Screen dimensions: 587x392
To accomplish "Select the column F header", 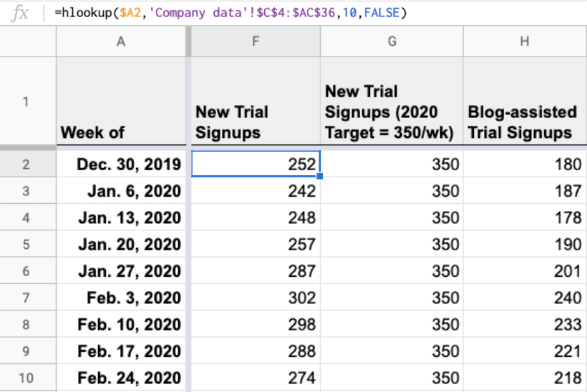I will [x=256, y=42].
